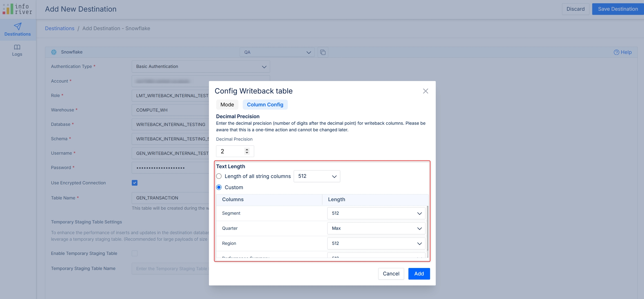Click the copy icon beside QA dropdown

click(x=323, y=52)
